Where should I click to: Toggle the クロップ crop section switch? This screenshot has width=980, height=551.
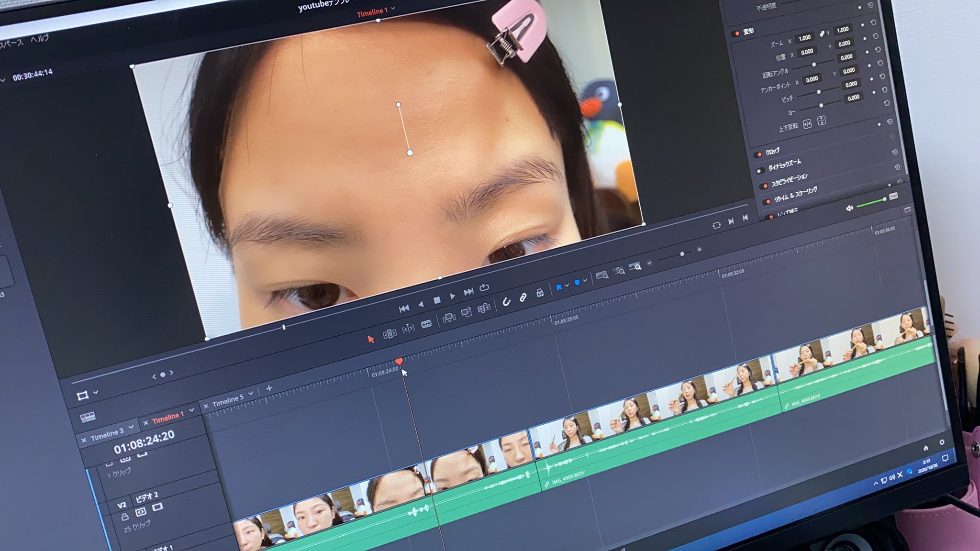click(759, 154)
